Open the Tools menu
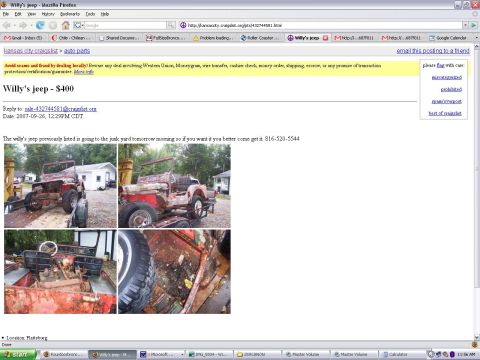This screenshot has width=480, height=360. 90,14
